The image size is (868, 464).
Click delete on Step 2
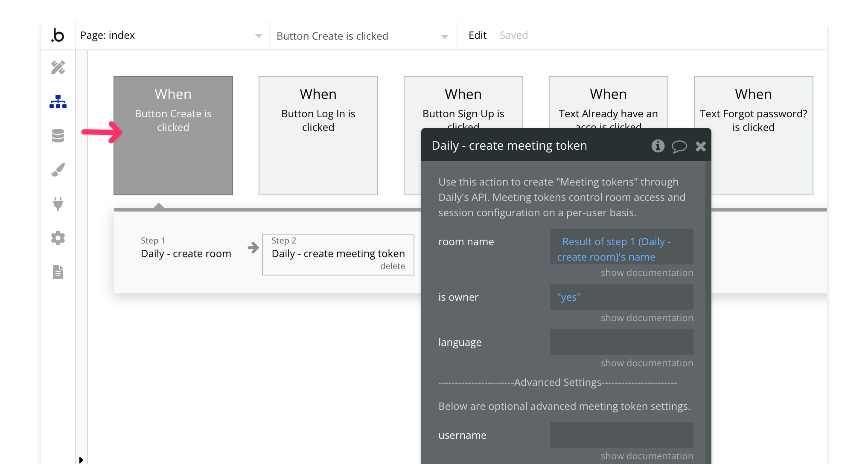point(392,266)
